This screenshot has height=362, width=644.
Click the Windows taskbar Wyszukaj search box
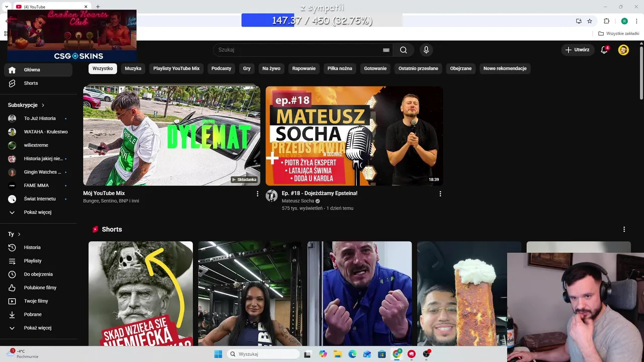pos(263,354)
